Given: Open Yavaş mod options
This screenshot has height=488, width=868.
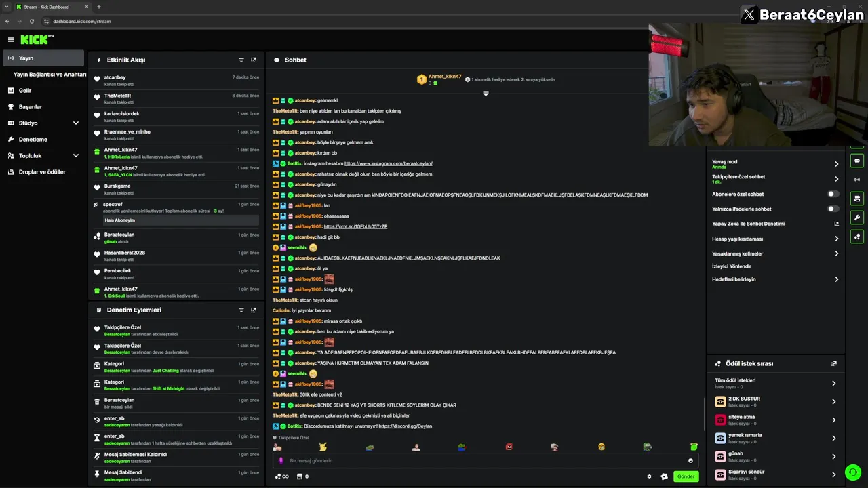Looking at the screenshot, I should (x=775, y=164).
